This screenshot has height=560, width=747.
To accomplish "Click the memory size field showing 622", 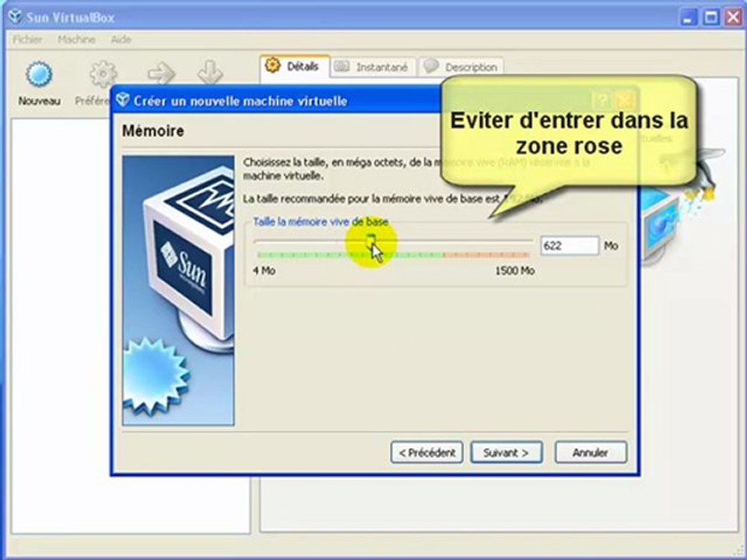I will (x=570, y=246).
